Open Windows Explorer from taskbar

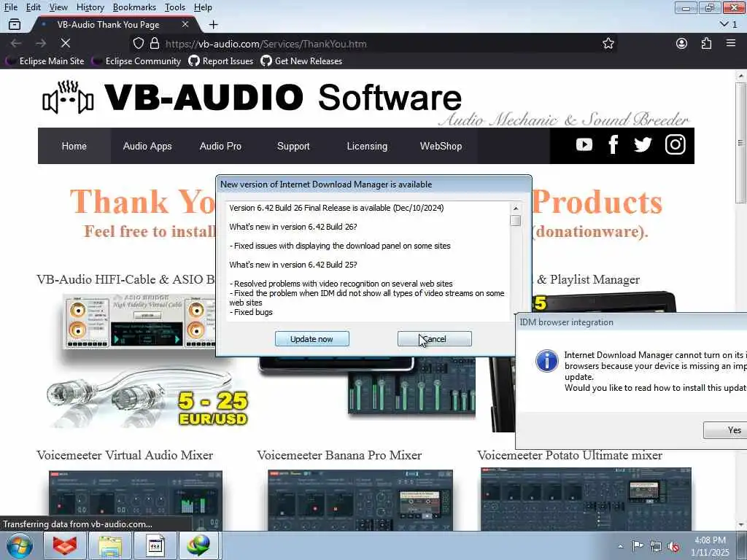tap(110, 545)
